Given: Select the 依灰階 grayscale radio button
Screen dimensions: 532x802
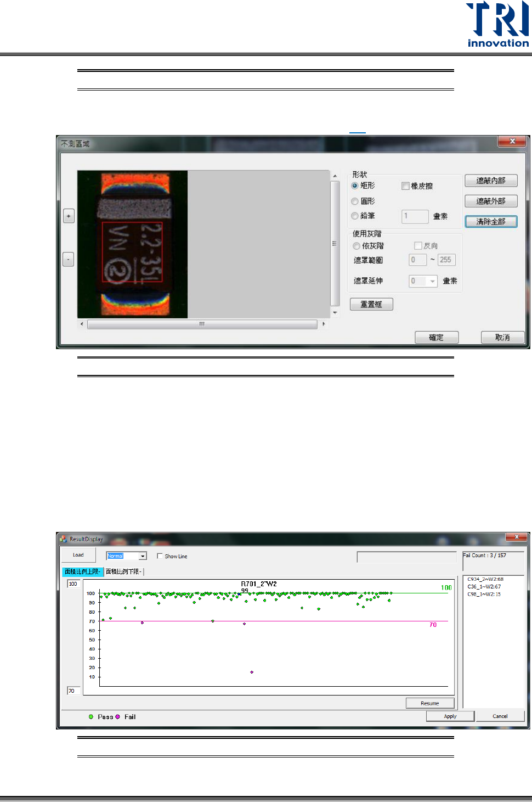Looking at the screenshot, I should pyautogui.click(x=356, y=246).
